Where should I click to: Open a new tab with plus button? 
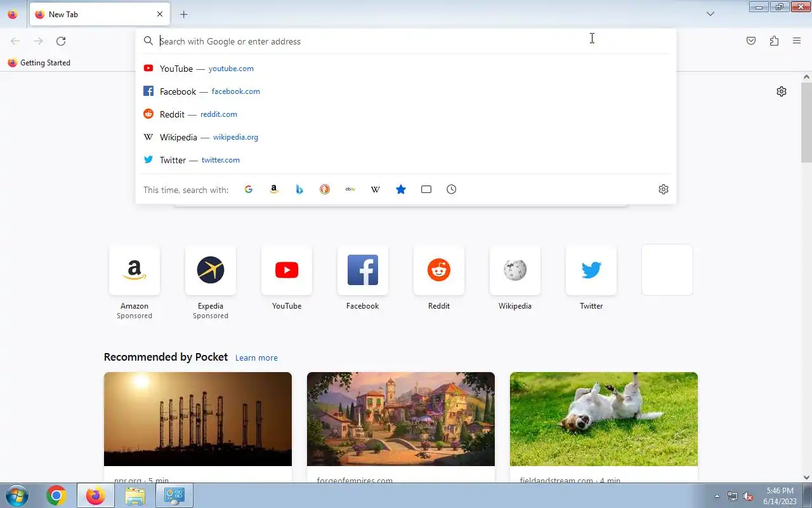[184, 14]
